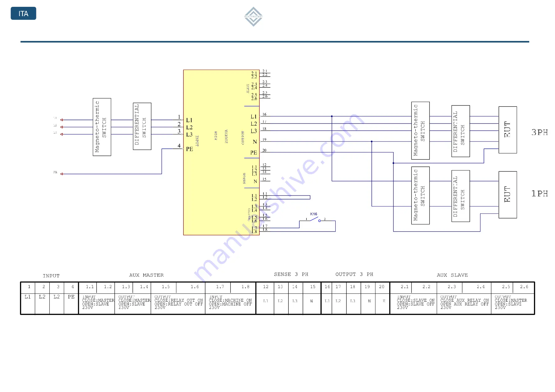Viewport: 555px width, 392px height.
Task: Click table cell 1.8
Action: click(x=243, y=287)
